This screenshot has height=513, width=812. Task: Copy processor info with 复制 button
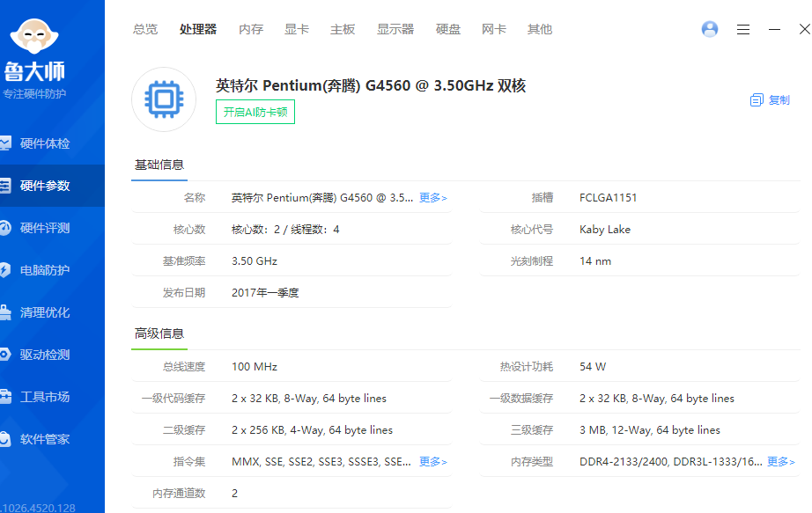[770, 100]
